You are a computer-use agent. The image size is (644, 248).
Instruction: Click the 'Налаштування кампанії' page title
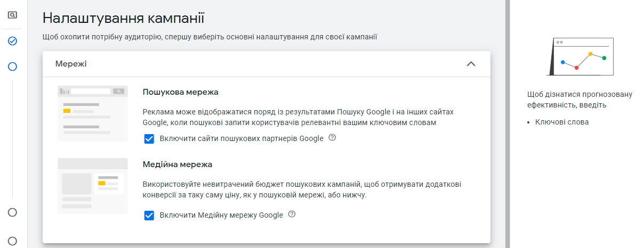123,18
